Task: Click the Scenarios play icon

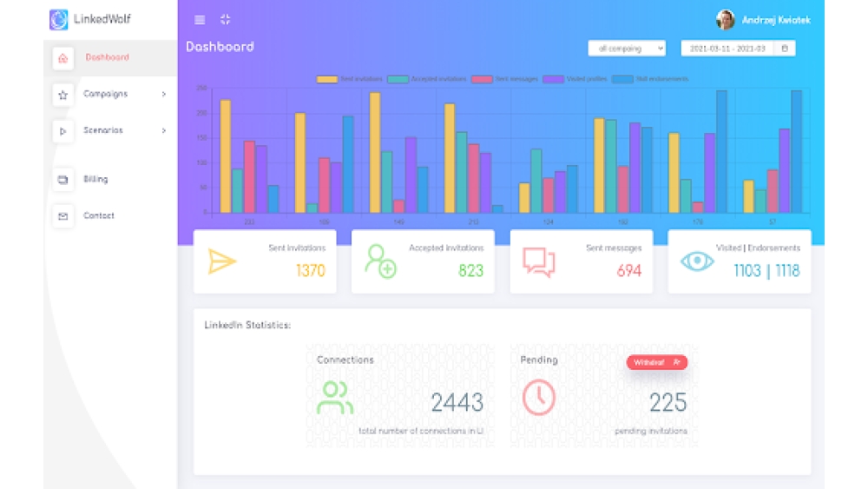Action: (62, 131)
